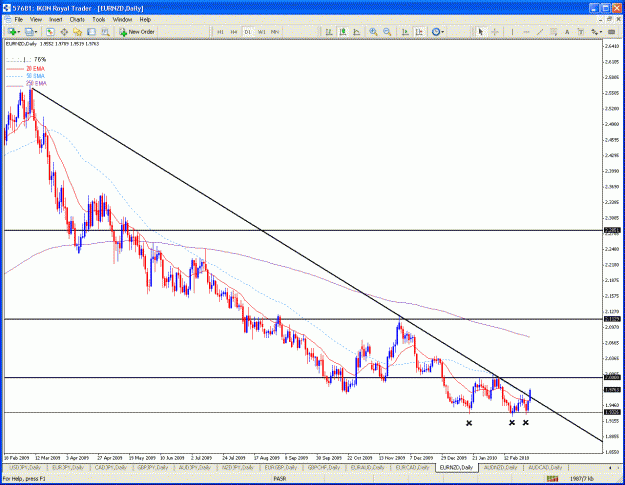
Task: Click the New Order button
Action: (x=137, y=32)
